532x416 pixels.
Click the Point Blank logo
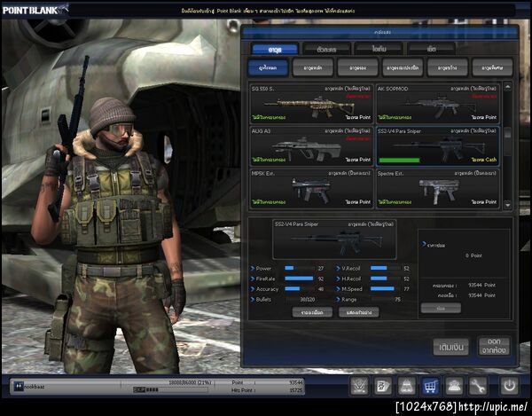[x=35, y=10]
